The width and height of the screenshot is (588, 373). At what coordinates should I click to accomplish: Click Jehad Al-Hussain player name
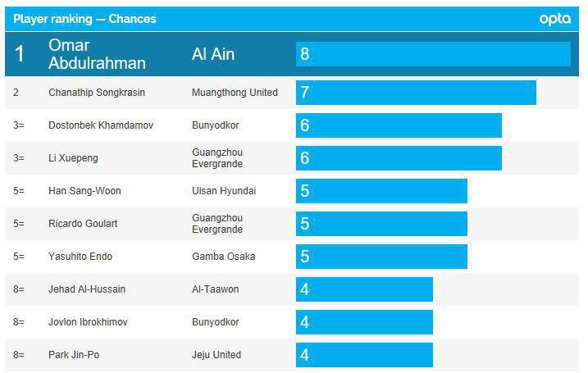point(87,289)
